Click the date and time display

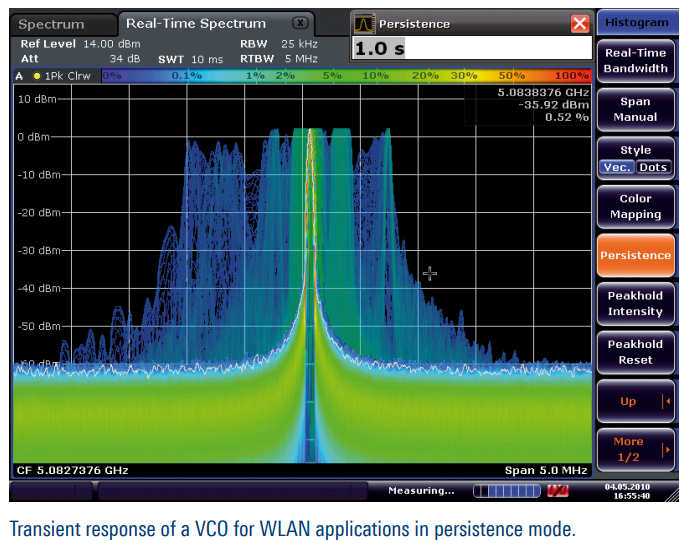627,491
